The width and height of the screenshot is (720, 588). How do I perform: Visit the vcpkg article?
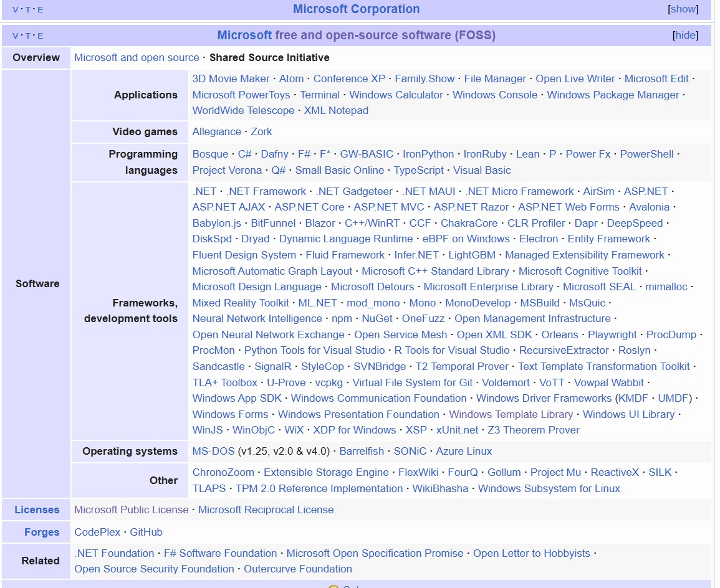(329, 383)
